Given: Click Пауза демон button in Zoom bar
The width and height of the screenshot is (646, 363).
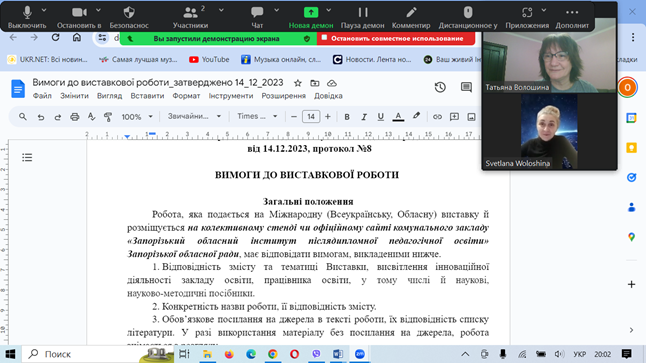Looking at the screenshot, I should pos(363,17).
